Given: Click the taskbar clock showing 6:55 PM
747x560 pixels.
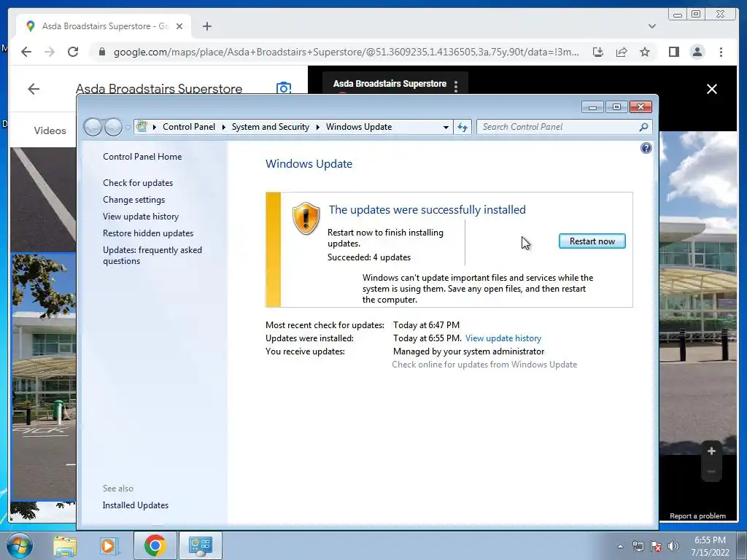Looking at the screenshot, I should pyautogui.click(x=710, y=546).
